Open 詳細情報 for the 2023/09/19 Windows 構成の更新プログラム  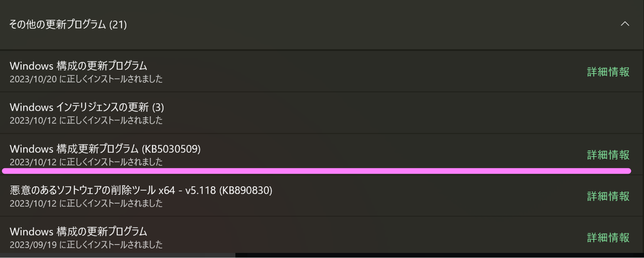coord(608,237)
